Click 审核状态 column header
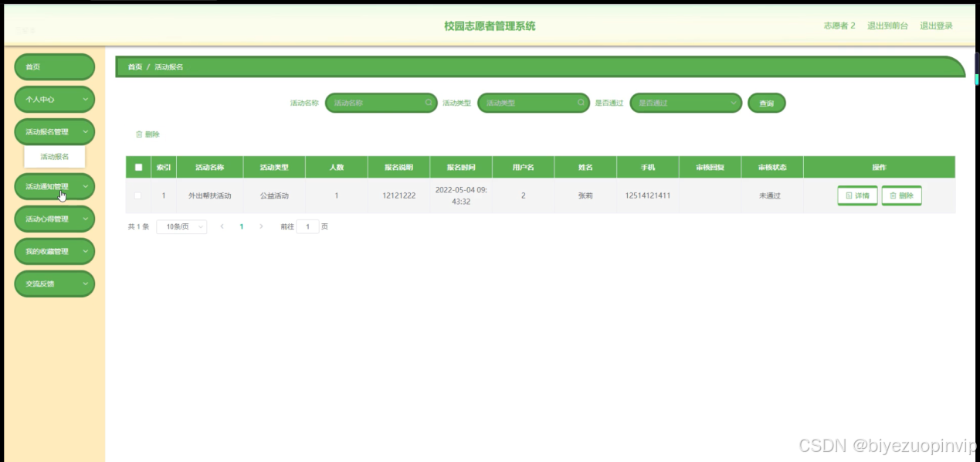The image size is (980, 462). 771,167
